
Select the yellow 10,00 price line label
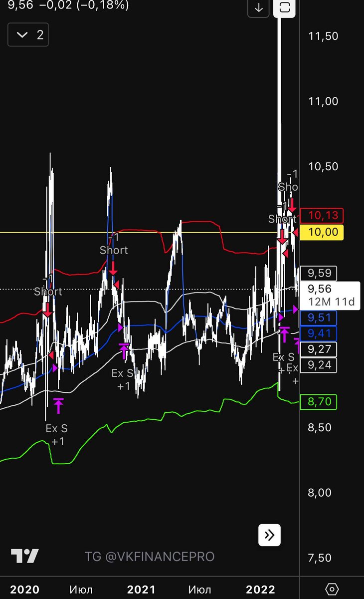[323, 232]
